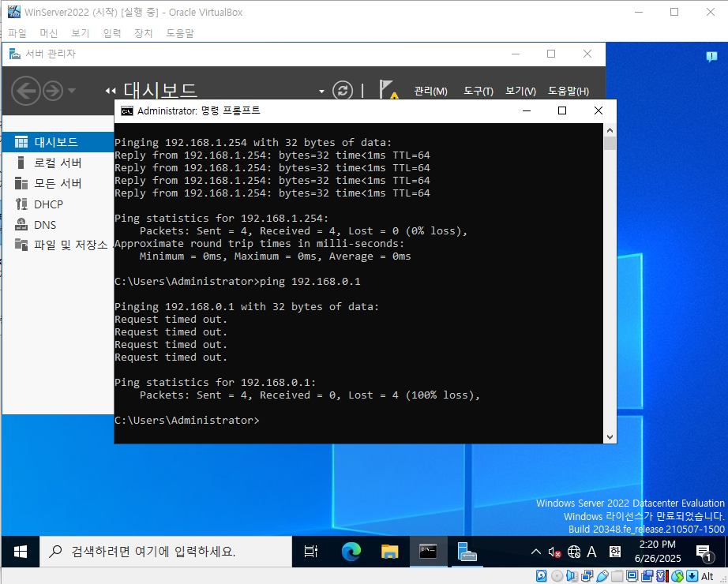The width and height of the screenshot is (728, 584).
Task: Click VirtualBox 'Alt' host key label
Action: point(707,576)
